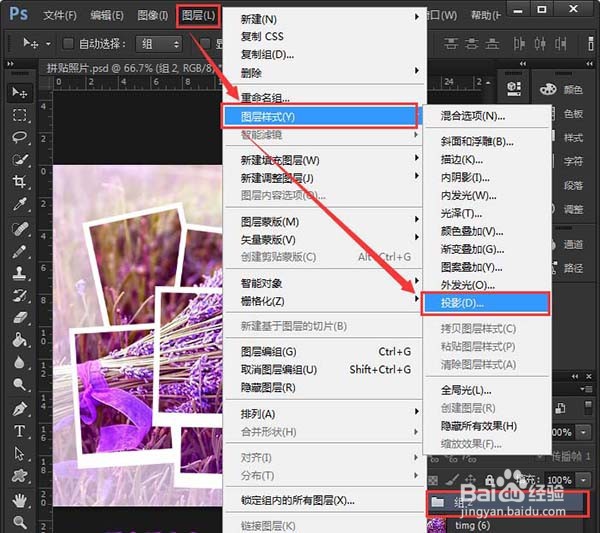Select the Crop tool
The width and height of the screenshot is (600, 533).
tap(19, 181)
